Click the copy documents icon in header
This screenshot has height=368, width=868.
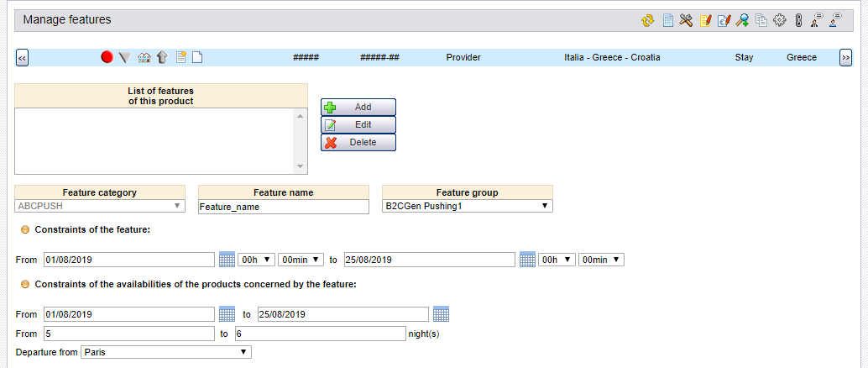pyautogui.click(x=761, y=20)
